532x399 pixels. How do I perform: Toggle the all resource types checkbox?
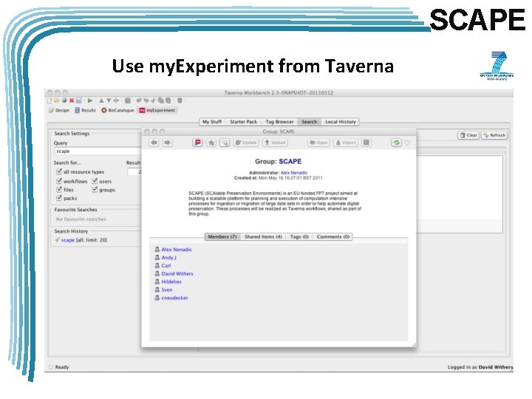(59, 171)
